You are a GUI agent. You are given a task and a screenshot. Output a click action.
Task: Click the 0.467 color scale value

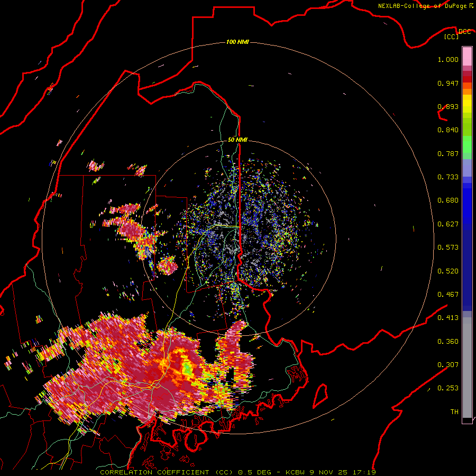tap(448, 295)
